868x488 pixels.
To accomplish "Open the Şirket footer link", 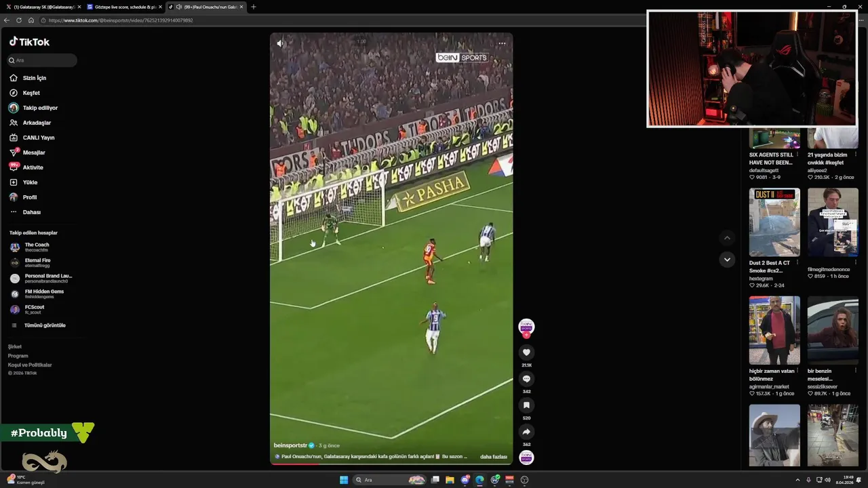I will pyautogui.click(x=15, y=346).
